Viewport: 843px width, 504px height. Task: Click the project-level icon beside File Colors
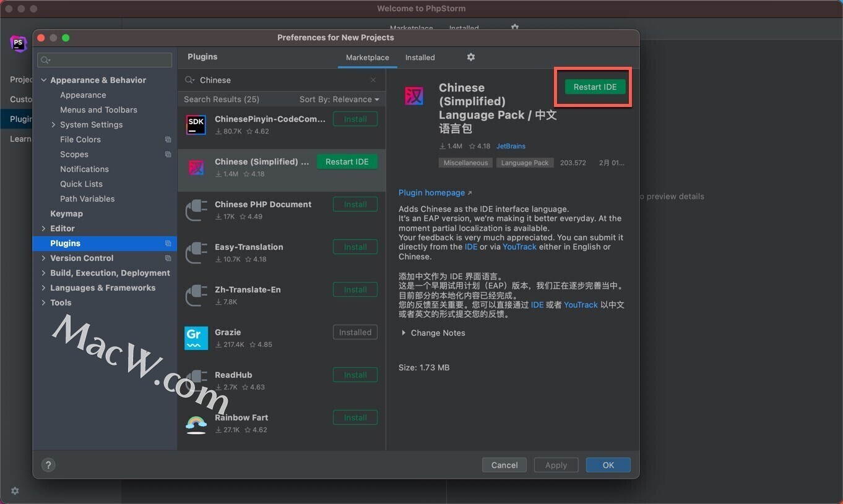(x=168, y=140)
